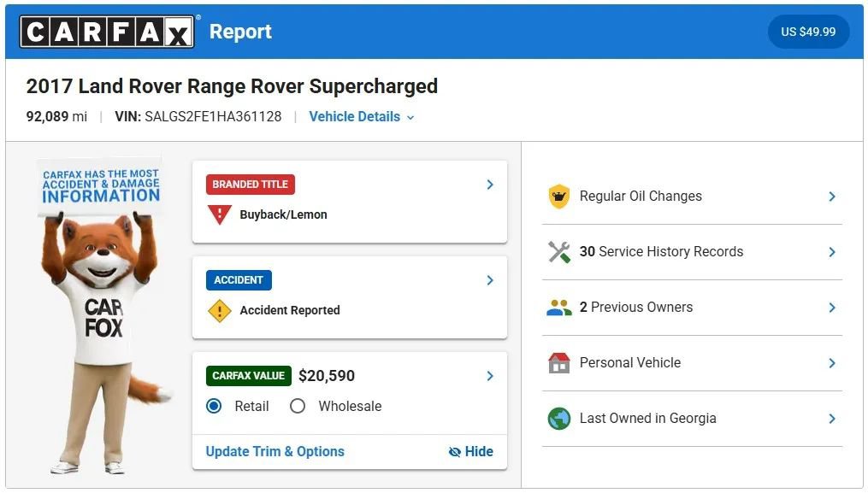Click the personal vehicle house icon

tap(559, 363)
